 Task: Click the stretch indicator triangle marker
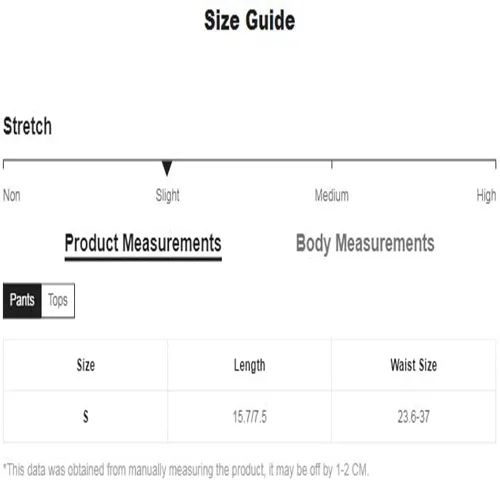click(167, 168)
